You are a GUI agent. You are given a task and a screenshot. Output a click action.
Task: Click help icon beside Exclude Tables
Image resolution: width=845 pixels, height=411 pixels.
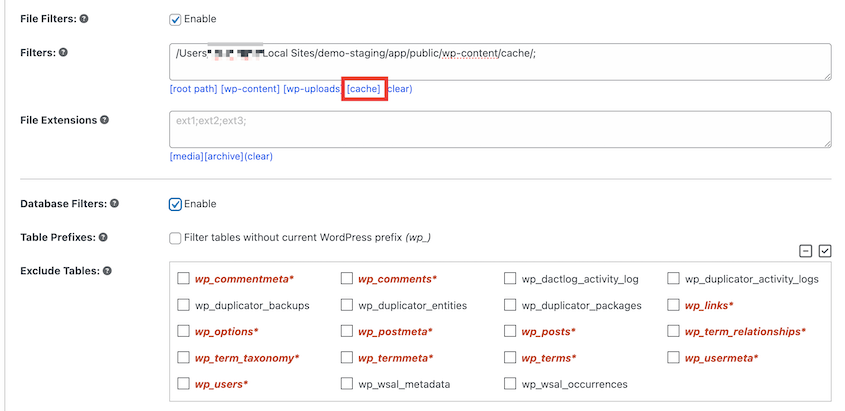(x=107, y=271)
